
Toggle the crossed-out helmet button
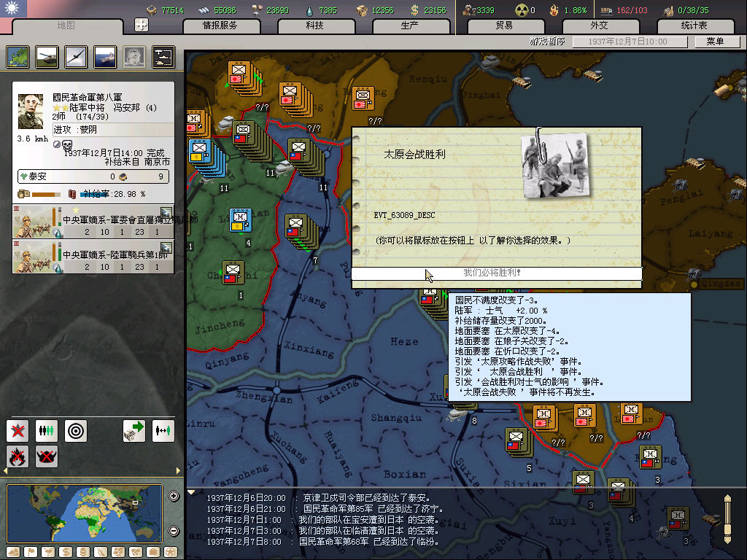(x=47, y=456)
